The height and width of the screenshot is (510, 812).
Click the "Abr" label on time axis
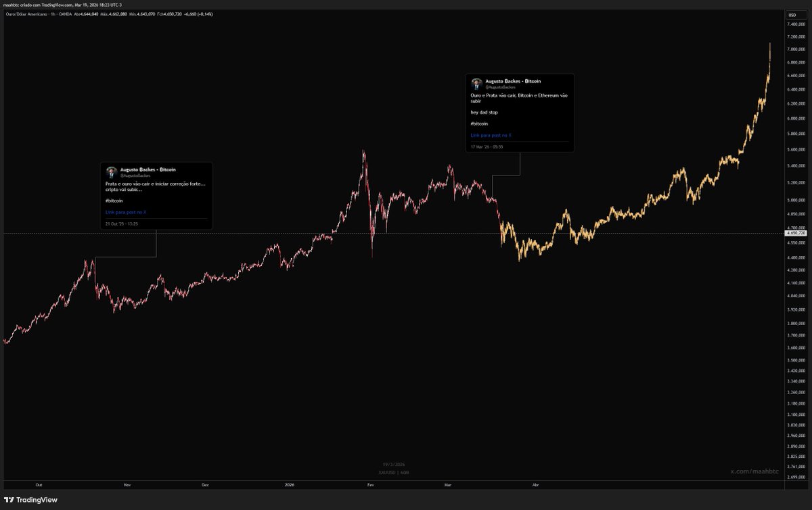(x=536, y=485)
